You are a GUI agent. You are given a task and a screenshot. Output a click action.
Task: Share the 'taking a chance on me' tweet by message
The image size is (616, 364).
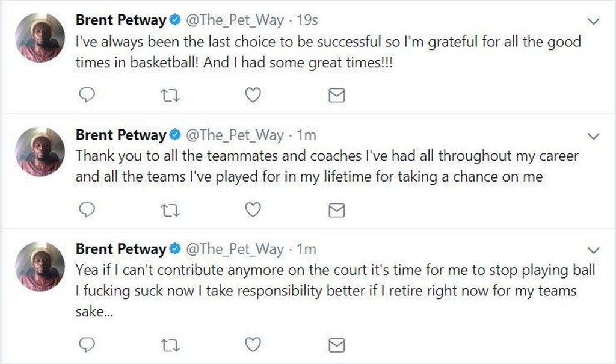337,209
